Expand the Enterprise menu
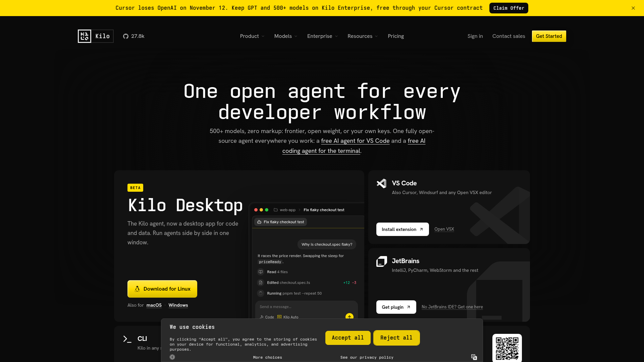The image size is (644, 362). coord(323,36)
